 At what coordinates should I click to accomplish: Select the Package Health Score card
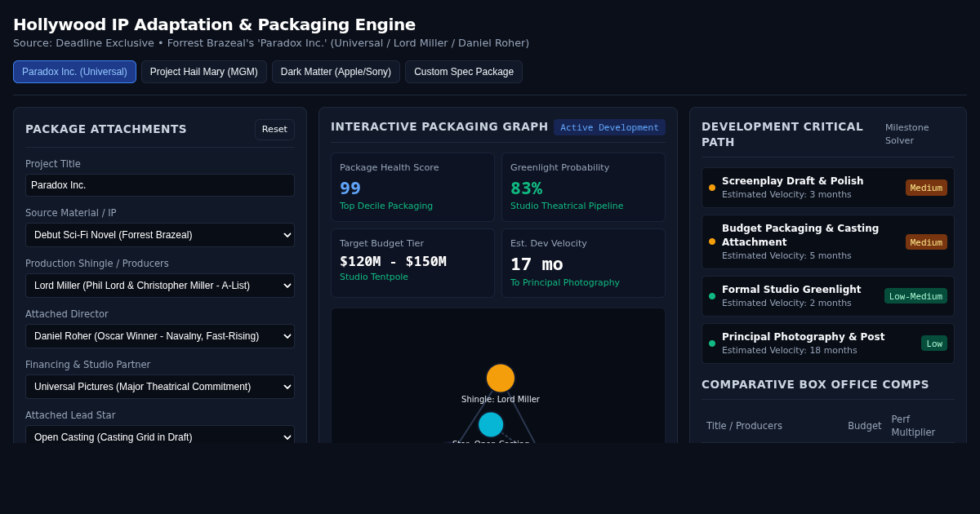coord(412,187)
